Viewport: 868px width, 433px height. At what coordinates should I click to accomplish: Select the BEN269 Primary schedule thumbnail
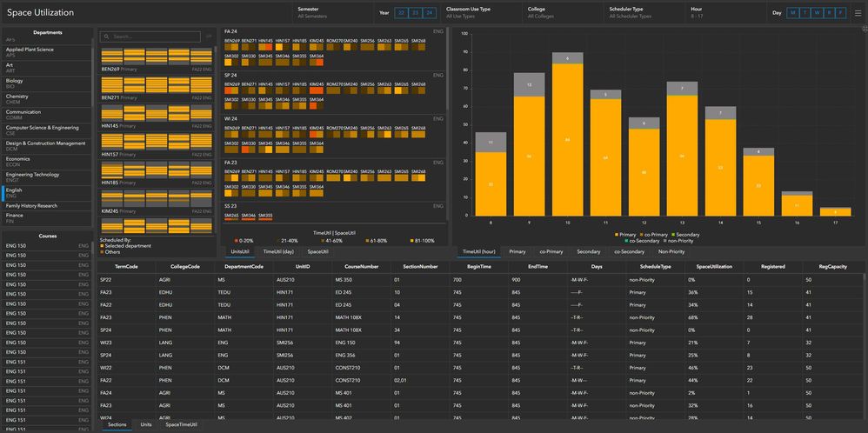click(x=157, y=60)
